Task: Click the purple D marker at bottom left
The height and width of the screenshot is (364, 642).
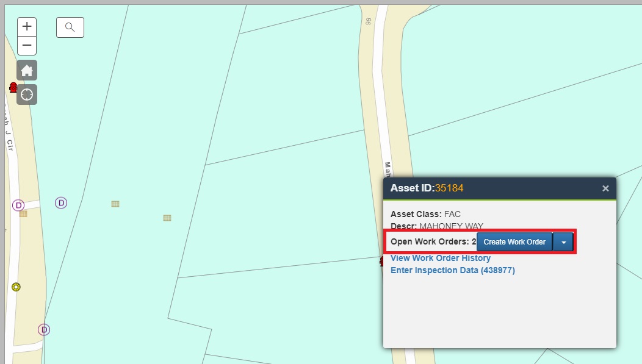Action: click(43, 330)
